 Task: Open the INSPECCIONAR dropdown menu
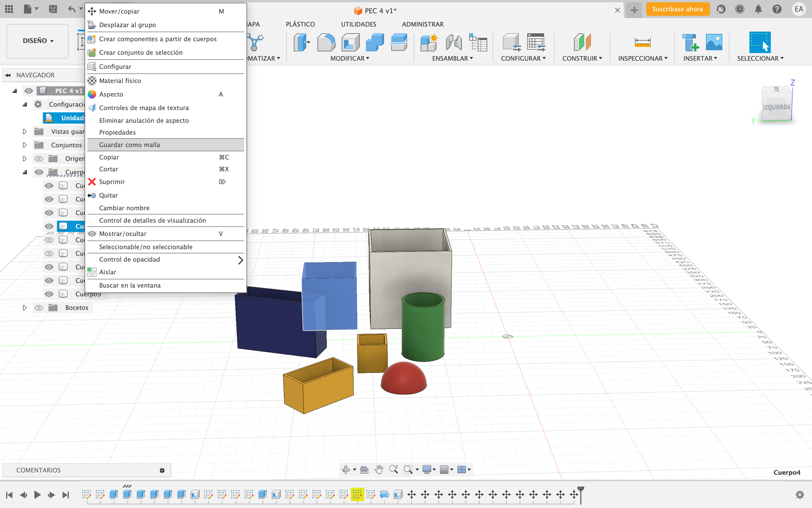[642, 58]
